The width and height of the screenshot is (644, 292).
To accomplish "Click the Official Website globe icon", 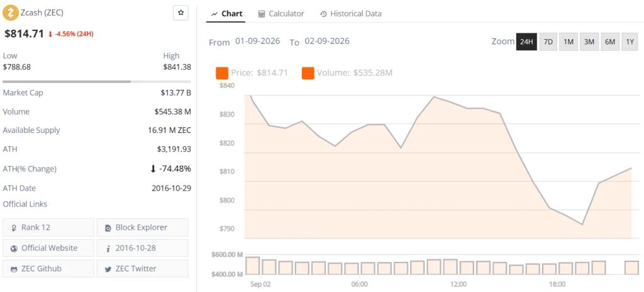I will [x=14, y=249].
